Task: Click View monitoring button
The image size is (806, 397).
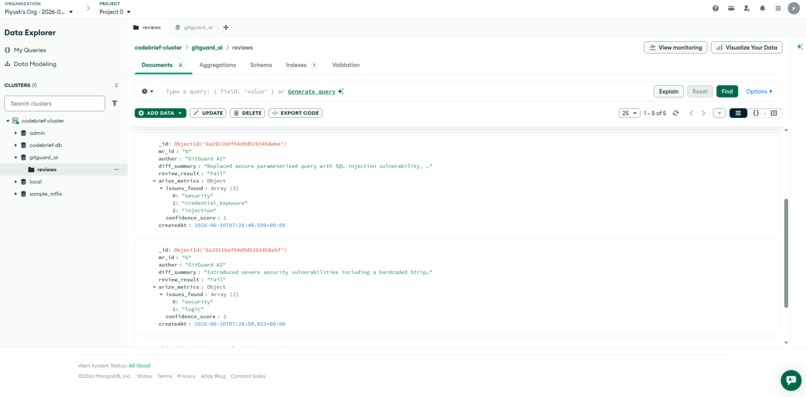Action: pyautogui.click(x=675, y=47)
